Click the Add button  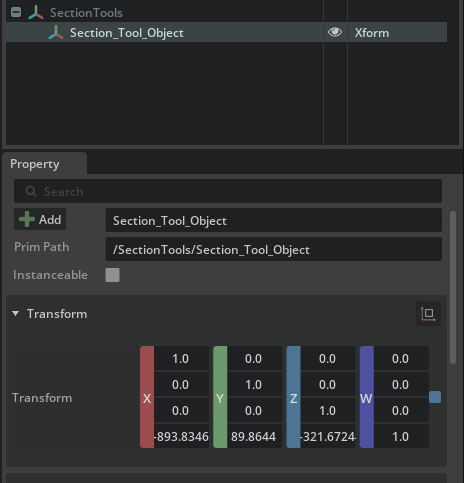click(40, 219)
